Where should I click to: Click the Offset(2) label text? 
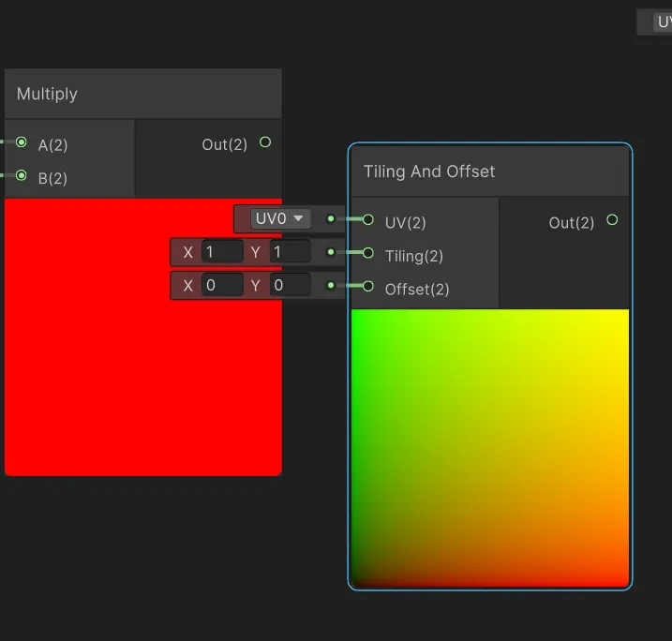click(417, 290)
